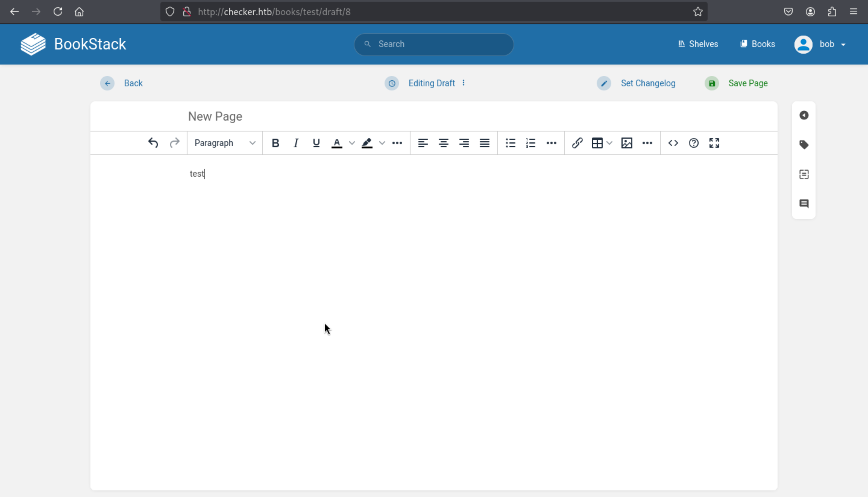This screenshot has width=868, height=497.
Task: Open the Paragraph format dropdown
Action: [x=225, y=143]
